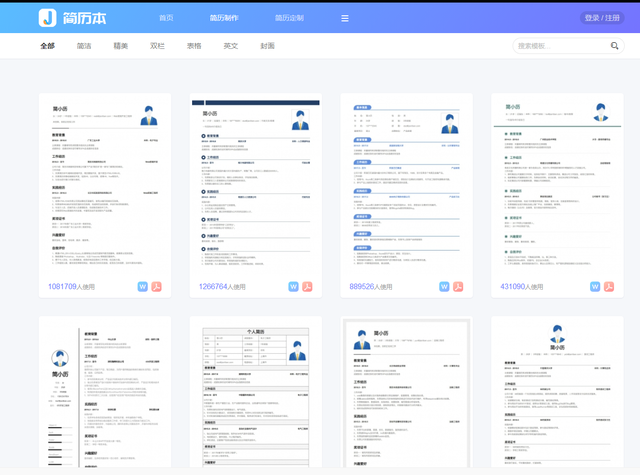Open gray-bordered resume template in second row
The image size is (640, 475).
click(x=407, y=392)
